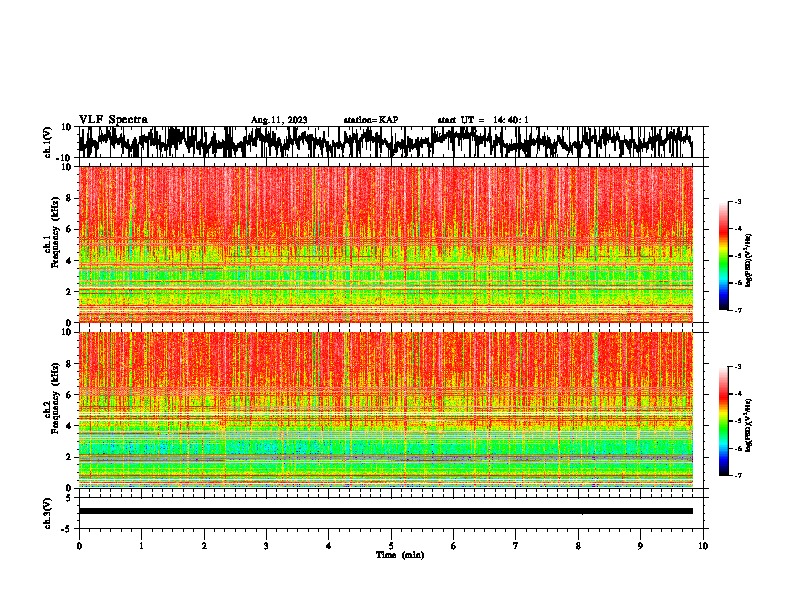Screen dimensions: 792x612
Task: Click time axis tick label '10'
Action: click(x=703, y=546)
